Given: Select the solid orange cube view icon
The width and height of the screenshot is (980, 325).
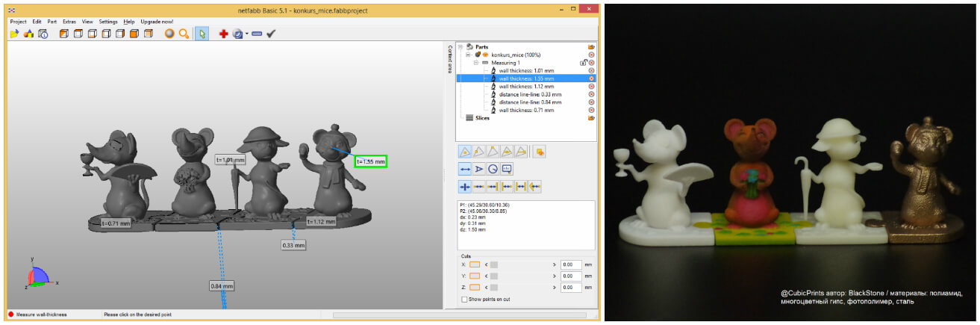Looking at the screenshot, I should point(134,34).
